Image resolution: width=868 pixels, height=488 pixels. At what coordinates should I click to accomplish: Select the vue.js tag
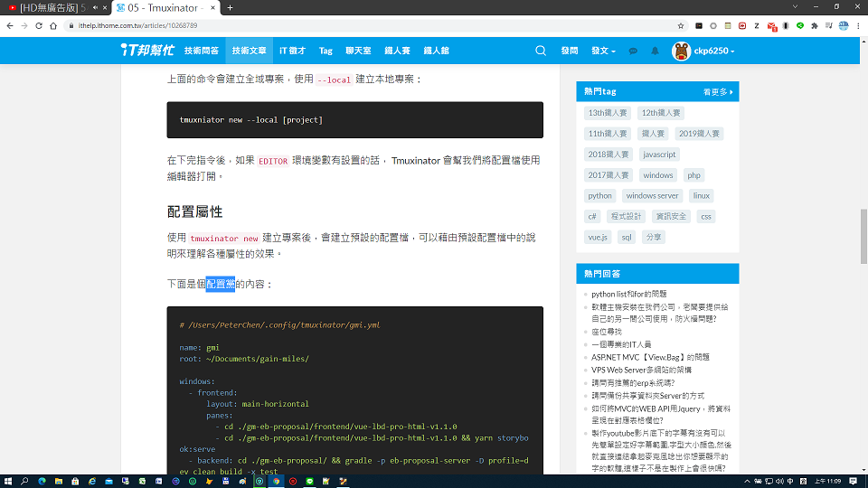click(x=598, y=238)
